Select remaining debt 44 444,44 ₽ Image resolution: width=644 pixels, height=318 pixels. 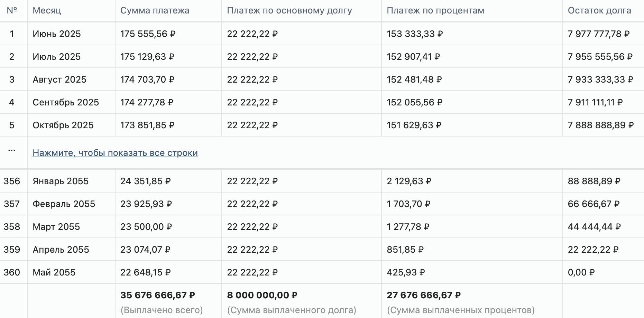pyautogui.click(x=594, y=227)
